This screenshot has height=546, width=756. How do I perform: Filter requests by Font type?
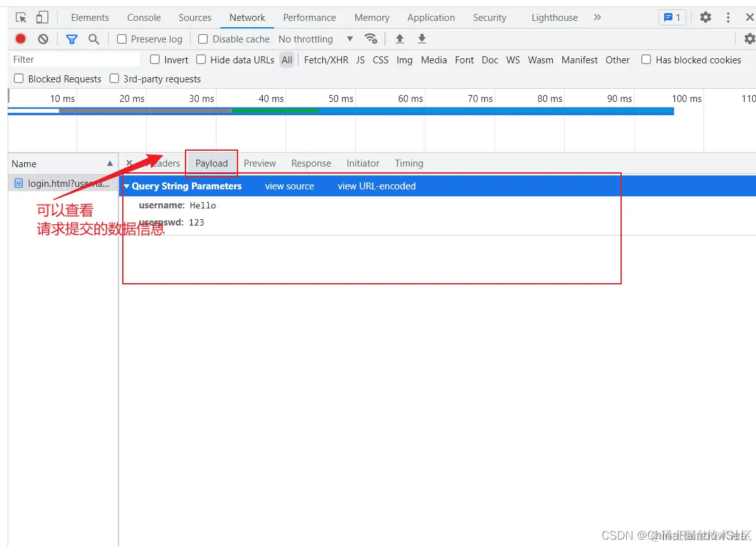pos(464,60)
